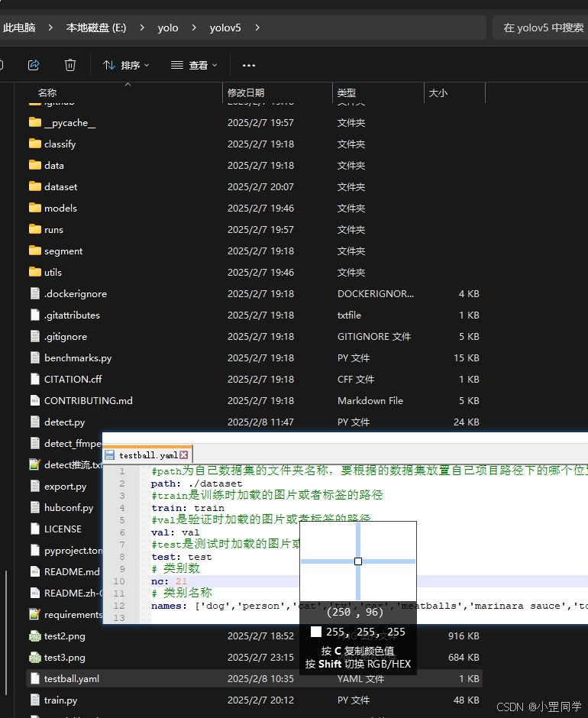Click the 本地磁盘 (E:) breadcrumb
Viewport: 588px width, 718px height.
[x=95, y=28]
